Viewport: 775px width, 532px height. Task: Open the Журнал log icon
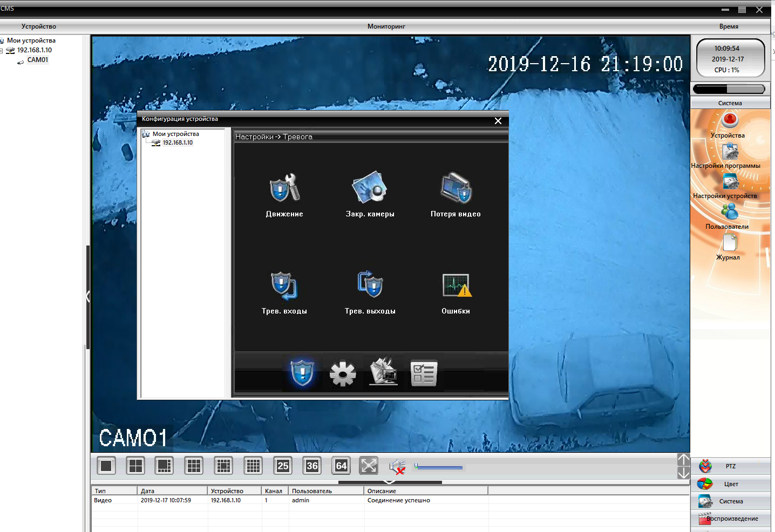pyautogui.click(x=729, y=243)
